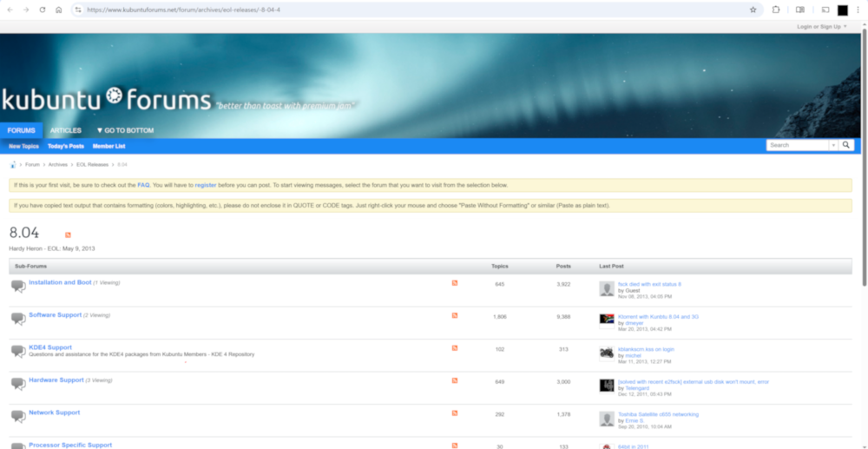Viewport: 868px width, 449px height.
Task: Select the ARTICLES tab
Action: (x=66, y=130)
